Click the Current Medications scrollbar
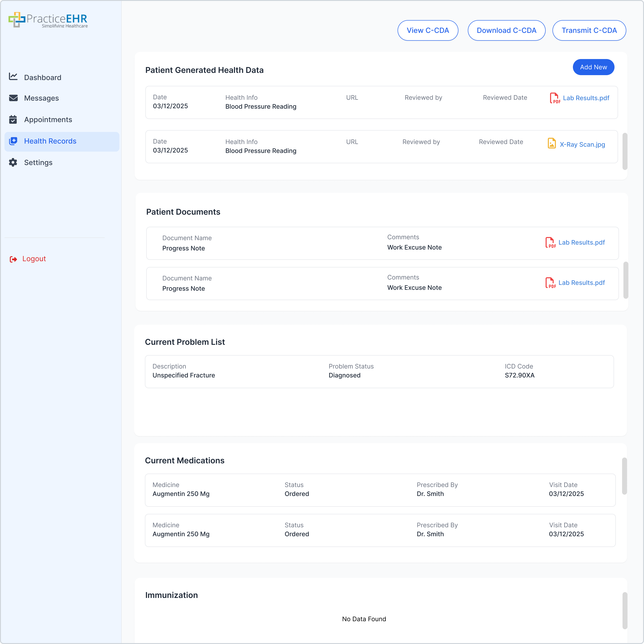 coord(624,476)
